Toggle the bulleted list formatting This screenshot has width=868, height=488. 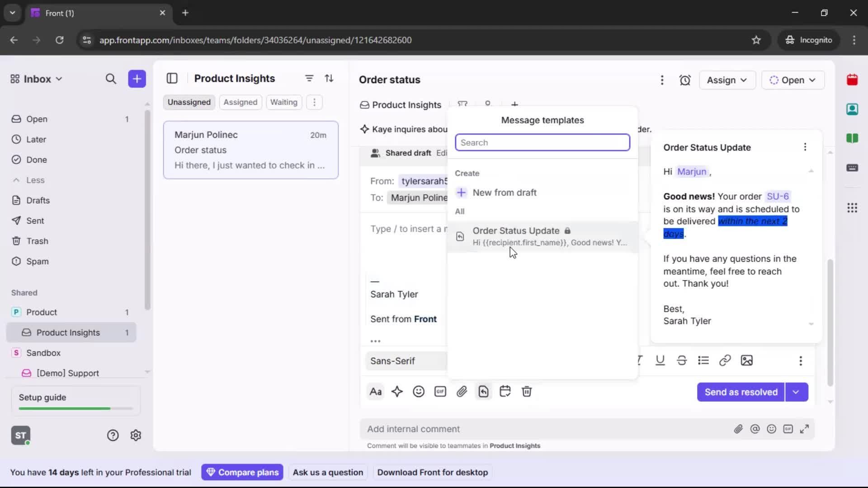(704, 360)
